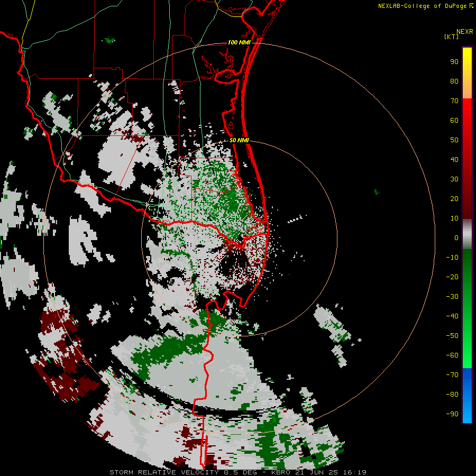Click the -50 value on the velocity scale
The width and height of the screenshot is (476, 476).
[452, 335]
